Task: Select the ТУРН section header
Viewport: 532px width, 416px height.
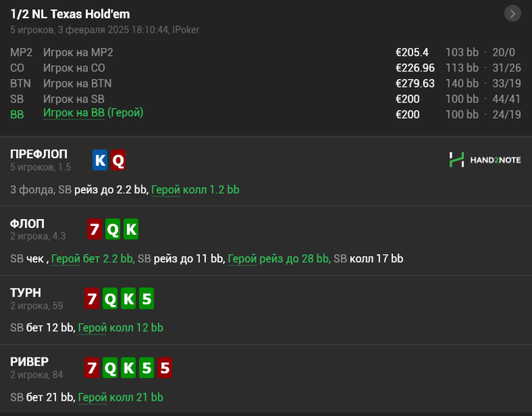Action: pos(26,293)
